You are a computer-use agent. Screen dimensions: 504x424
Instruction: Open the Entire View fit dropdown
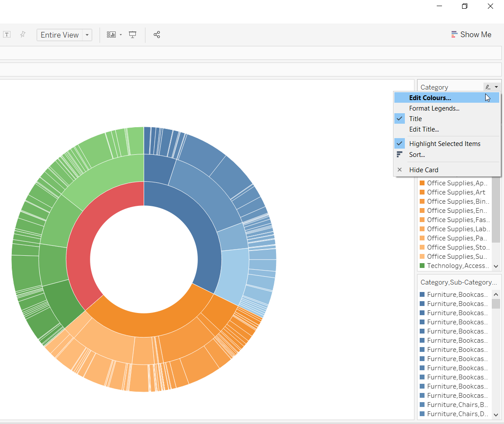click(87, 35)
